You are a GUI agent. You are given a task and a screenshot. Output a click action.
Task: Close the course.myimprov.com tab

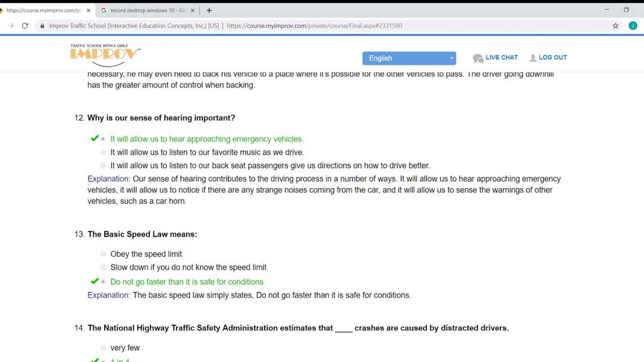click(89, 10)
